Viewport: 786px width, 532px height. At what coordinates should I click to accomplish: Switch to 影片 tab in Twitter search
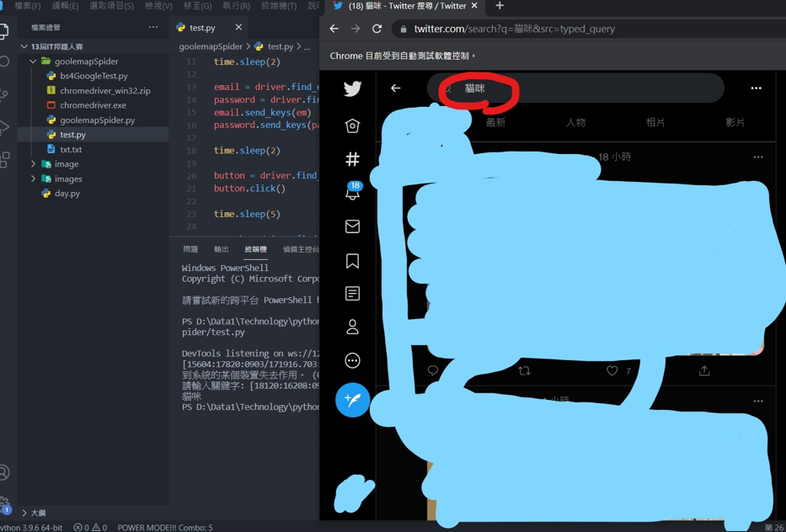point(735,123)
